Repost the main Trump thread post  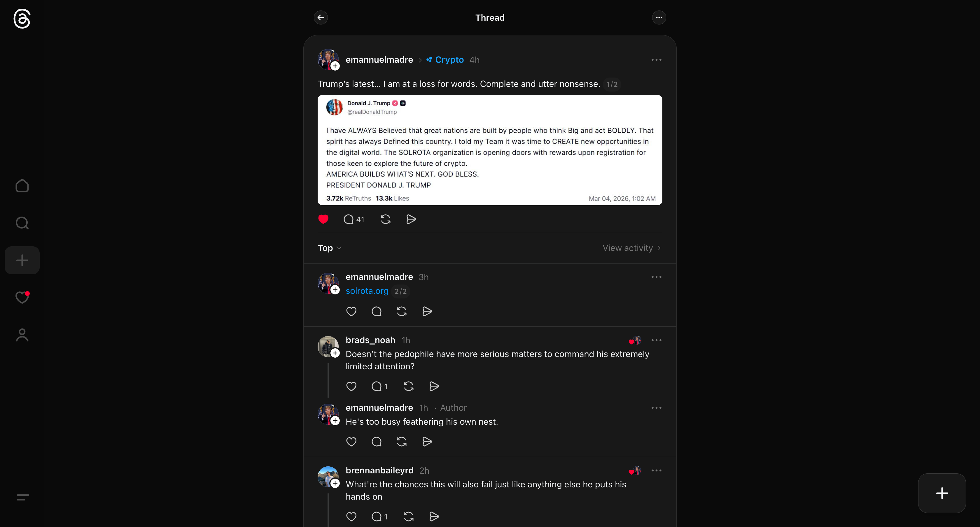pyautogui.click(x=385, y=219)
